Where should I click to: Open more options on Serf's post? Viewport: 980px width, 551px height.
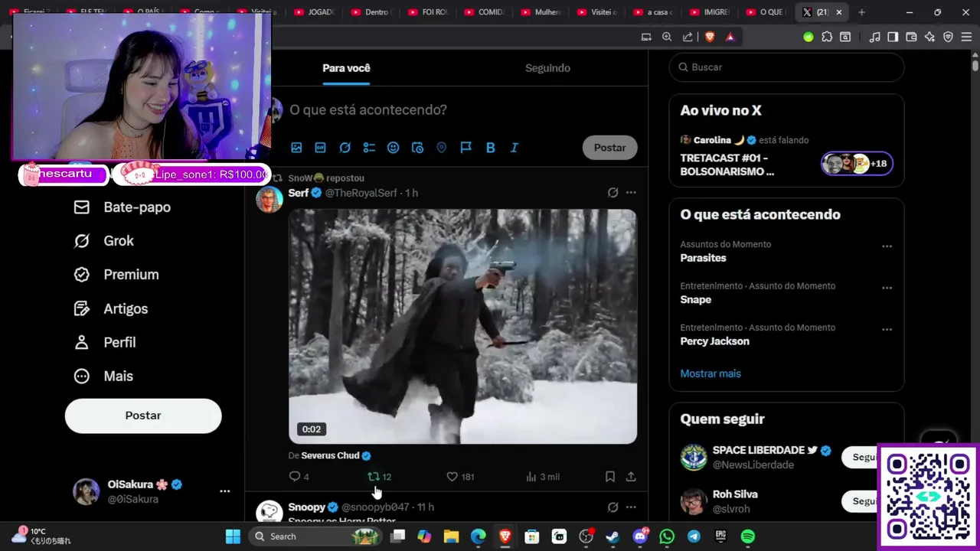[x=631, y=193]
